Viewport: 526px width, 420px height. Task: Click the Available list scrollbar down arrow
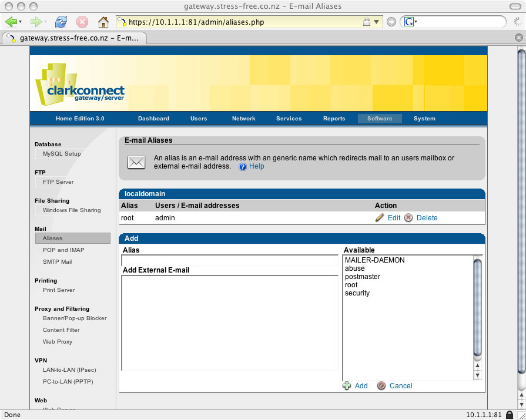(477, 375)
